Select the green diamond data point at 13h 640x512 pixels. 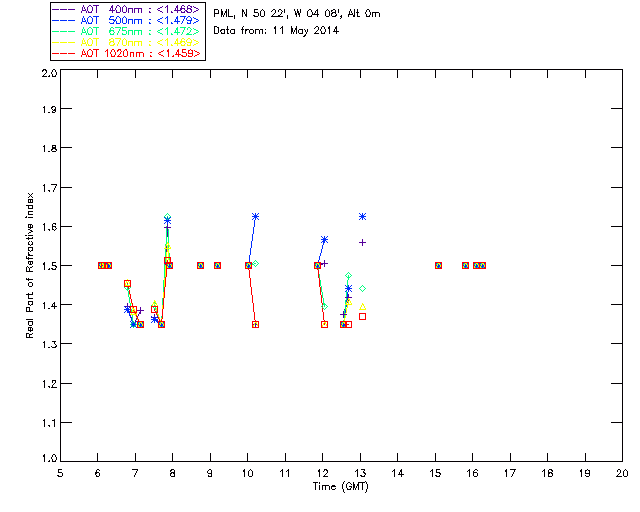pyautogui.click(x=362, y=289)
